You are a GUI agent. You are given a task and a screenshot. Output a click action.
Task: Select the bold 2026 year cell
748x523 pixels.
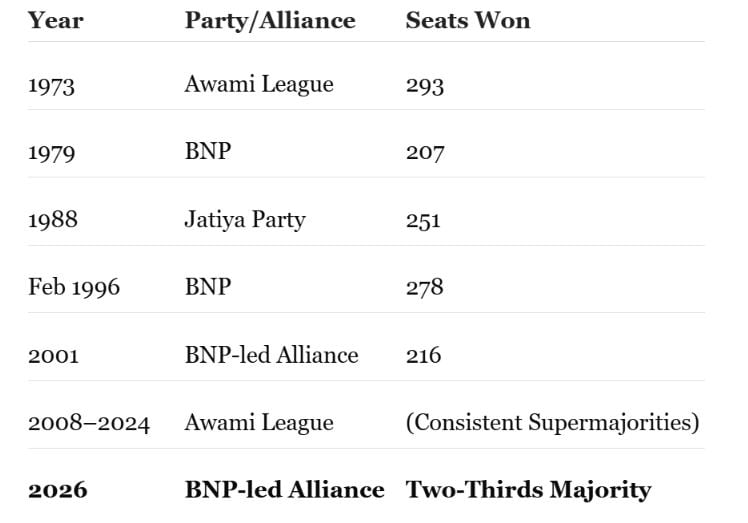pyautogui.click(x=58, y=490)
